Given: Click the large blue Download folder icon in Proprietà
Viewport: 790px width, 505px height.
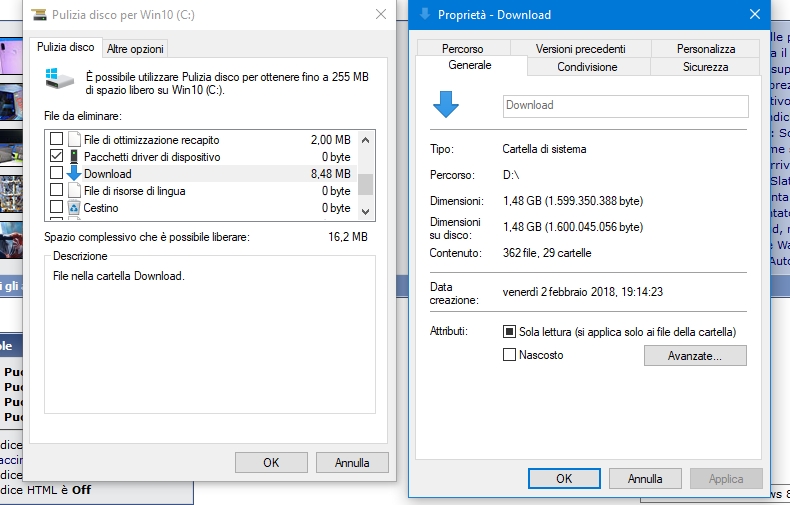Looking at the screenshot, I should 446,104.
